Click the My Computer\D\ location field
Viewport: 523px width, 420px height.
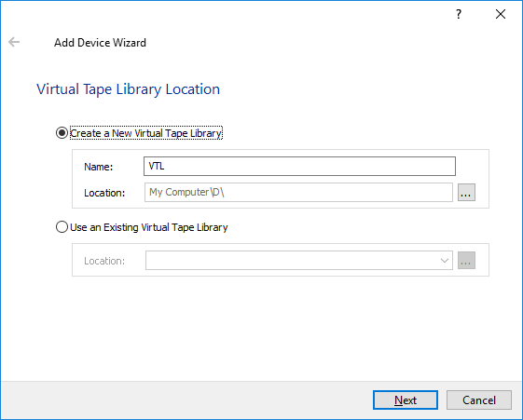(x=298, y=192)
